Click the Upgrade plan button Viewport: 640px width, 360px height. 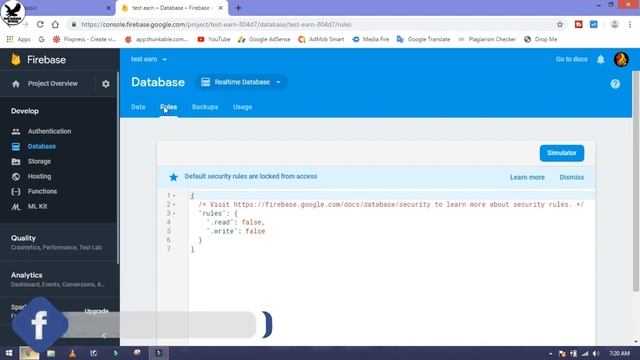[97, 311]
